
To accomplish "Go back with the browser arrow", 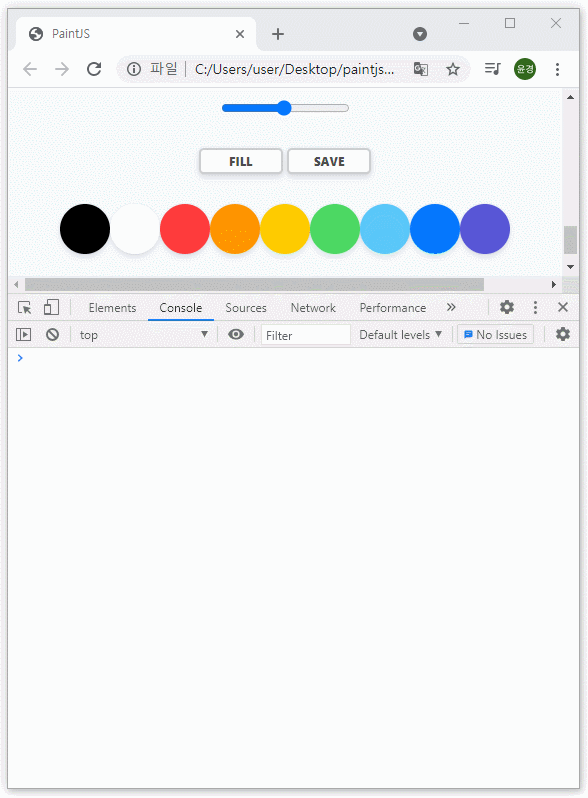I will point(30,69).
